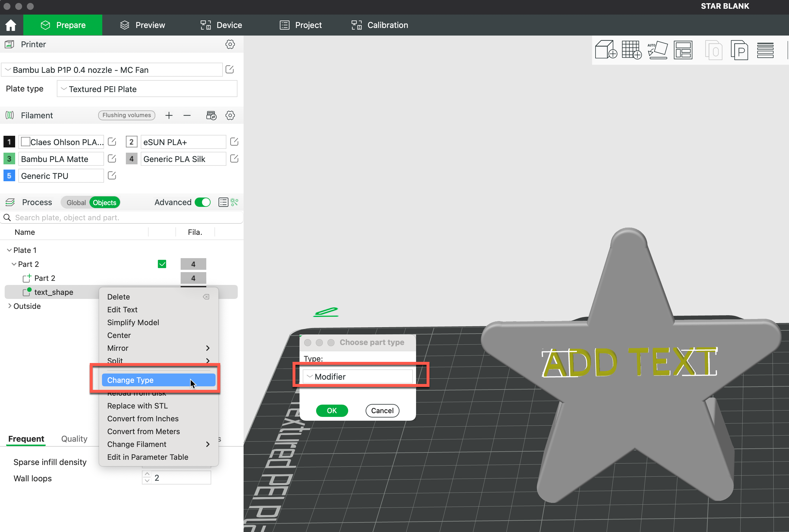Image resolution: width=789 pixels, height=532 pixels.
Task: Open the Mirror submenu
Action: 158,348
